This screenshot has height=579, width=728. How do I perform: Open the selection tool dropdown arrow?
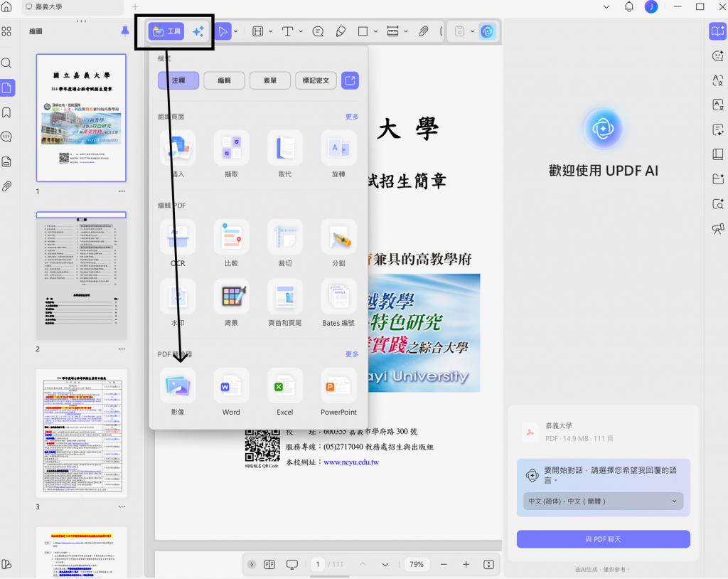point(236,31)
